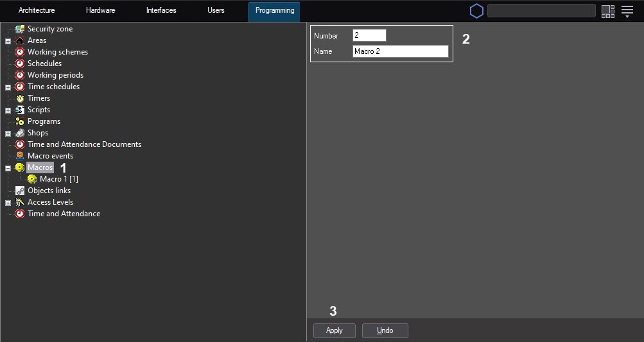Image resolution: width=644 pixels, height=342 pixels.
Task: Click the Objects links icon
Action: click(x=20, y=191)
